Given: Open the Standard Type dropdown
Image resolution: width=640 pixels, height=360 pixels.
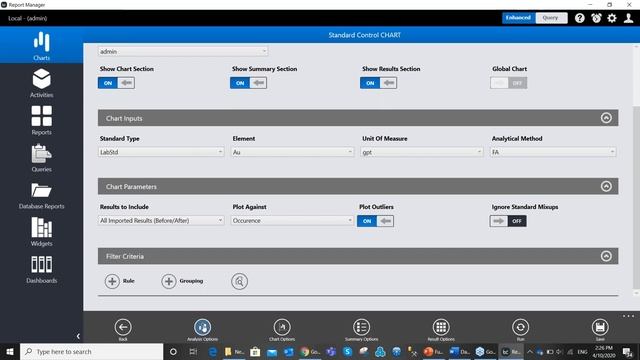Looking at the screenshot, I should [161, 152].
